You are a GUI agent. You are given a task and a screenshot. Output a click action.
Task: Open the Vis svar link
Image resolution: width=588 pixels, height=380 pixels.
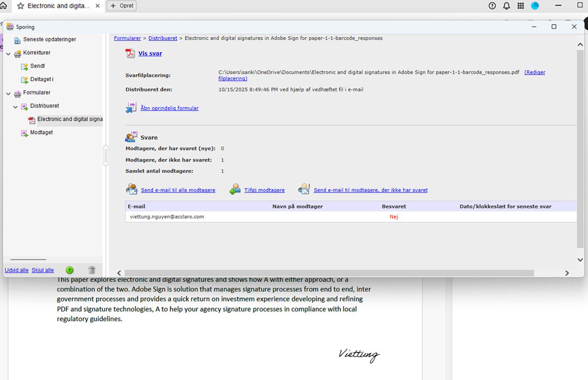150,53
